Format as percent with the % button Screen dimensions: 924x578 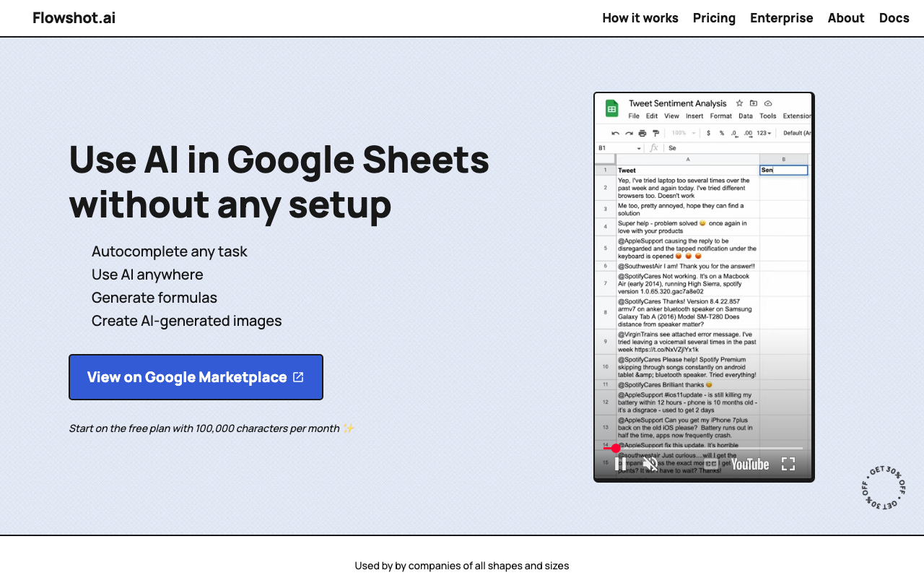click(721, 133)
